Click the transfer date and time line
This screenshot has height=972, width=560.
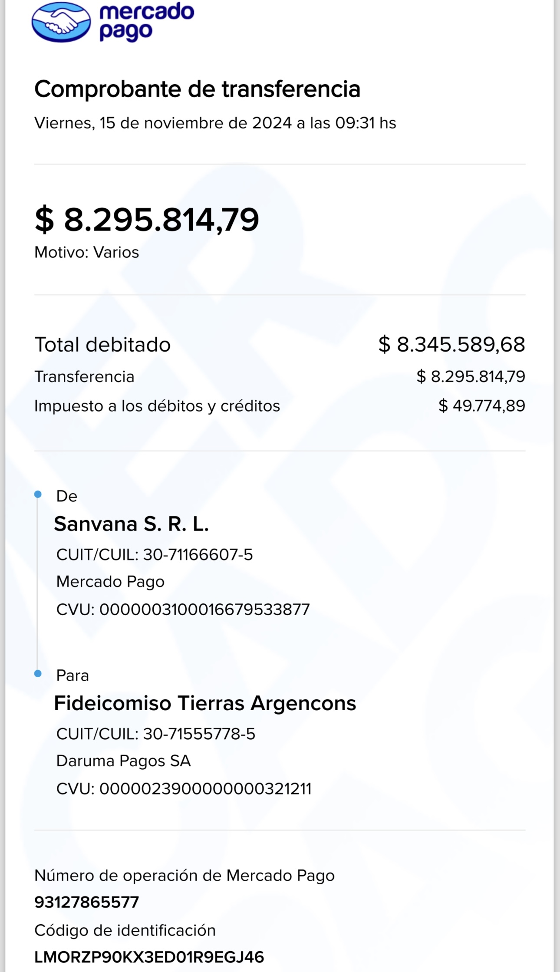click(x=215, y=123)
